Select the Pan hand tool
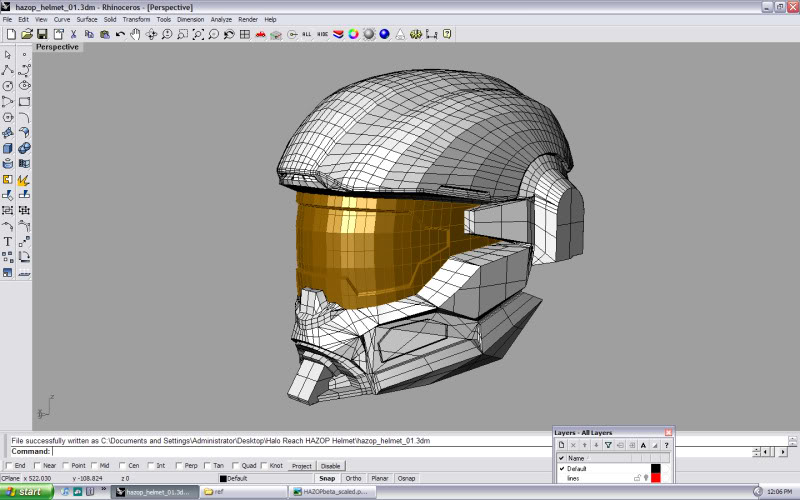 (135, 34)
